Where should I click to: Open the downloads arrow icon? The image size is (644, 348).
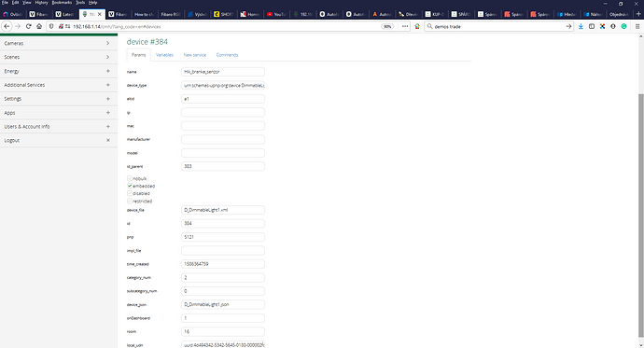pyautogui.click(x=581, y=26)
